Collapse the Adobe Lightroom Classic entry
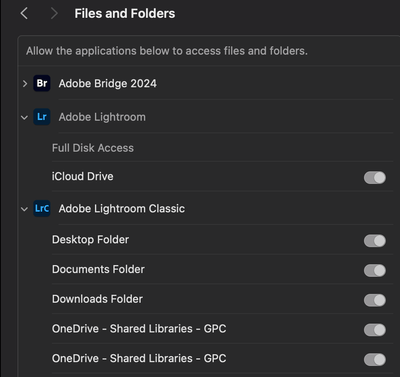Screen dimensions: 400x377 click(24, 209)
